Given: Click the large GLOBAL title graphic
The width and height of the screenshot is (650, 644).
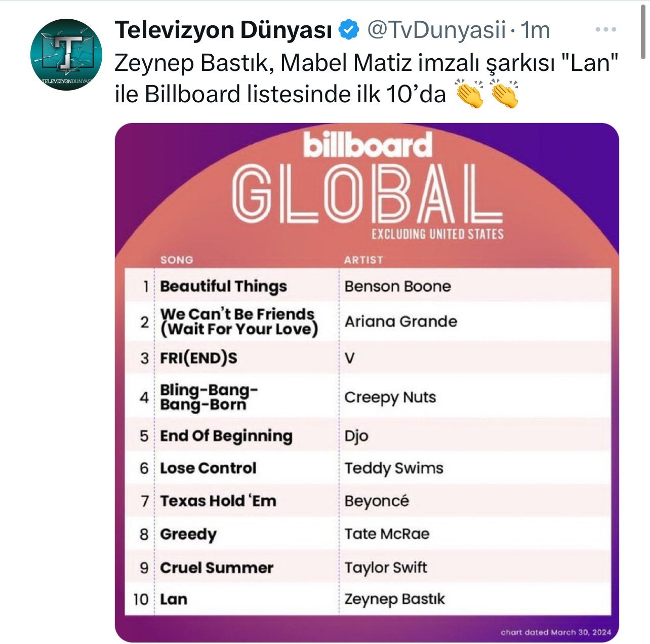Looking at the screenshot, I should tap(368, 195).
